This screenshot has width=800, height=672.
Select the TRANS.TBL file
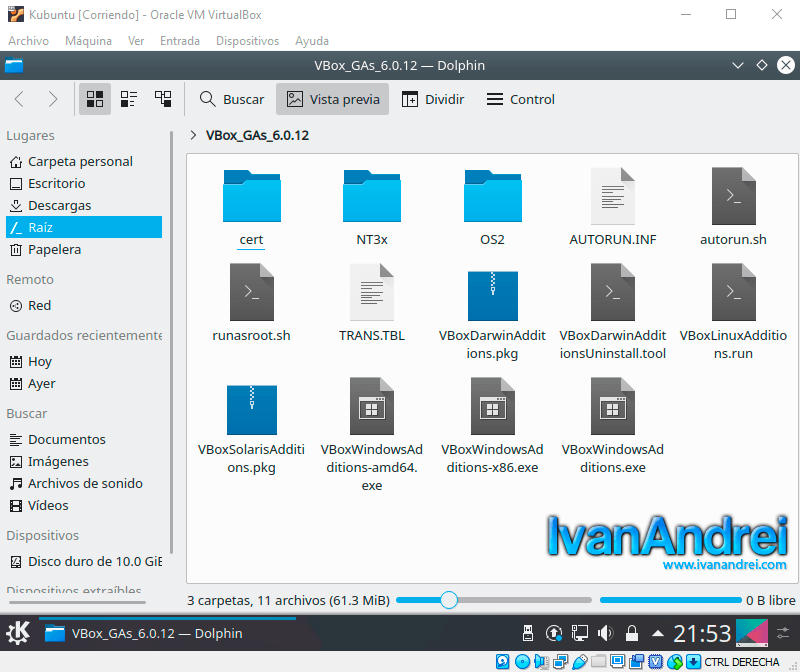(x=372, y=304)
